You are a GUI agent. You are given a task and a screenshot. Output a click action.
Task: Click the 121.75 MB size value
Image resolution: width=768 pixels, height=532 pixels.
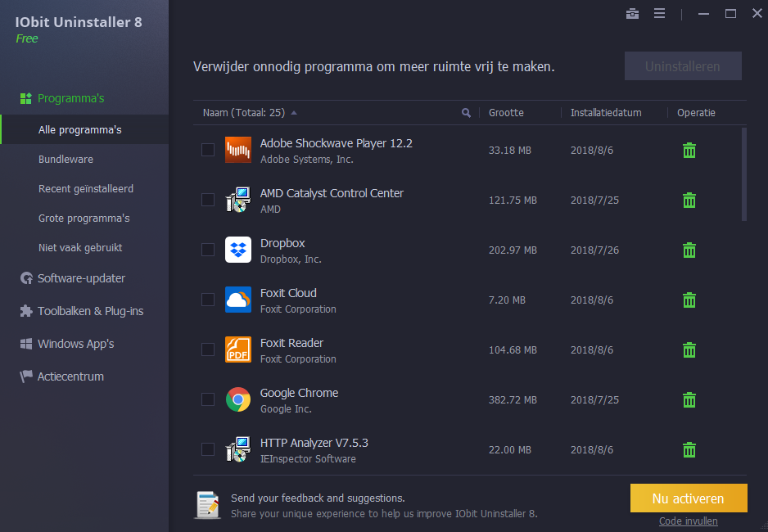[x=513, y=201]
